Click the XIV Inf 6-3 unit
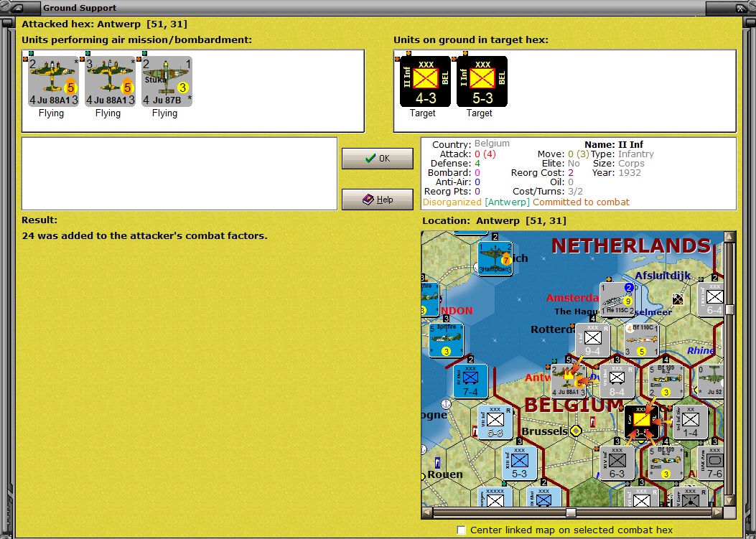Viewport: 756px width, 539px height. click(x=617, y=464)
